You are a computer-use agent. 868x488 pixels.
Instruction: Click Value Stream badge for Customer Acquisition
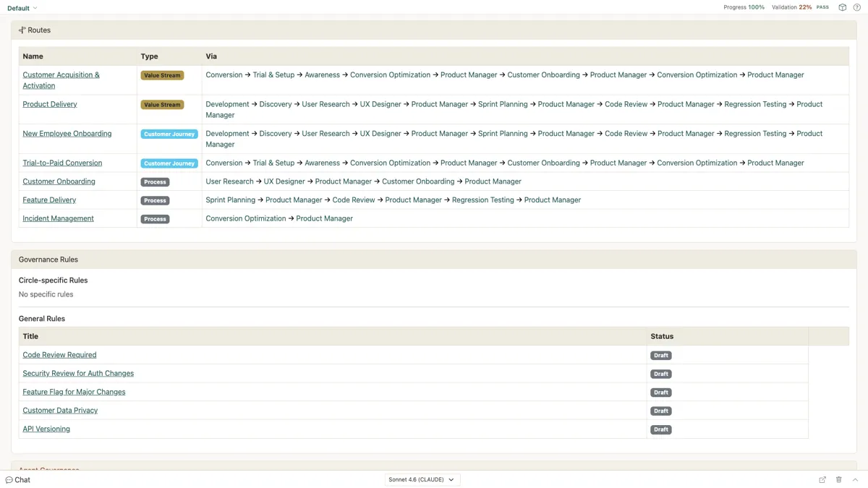point(162,75)
